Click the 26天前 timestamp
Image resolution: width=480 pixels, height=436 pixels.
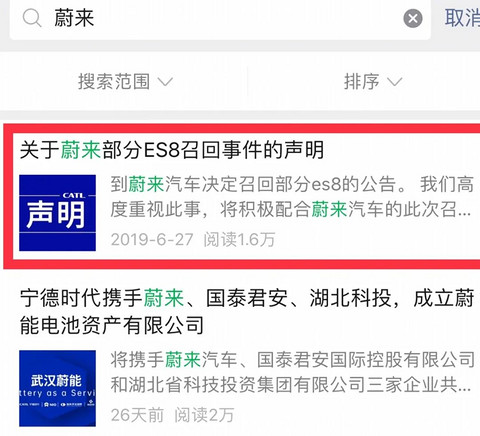(137, 415)
